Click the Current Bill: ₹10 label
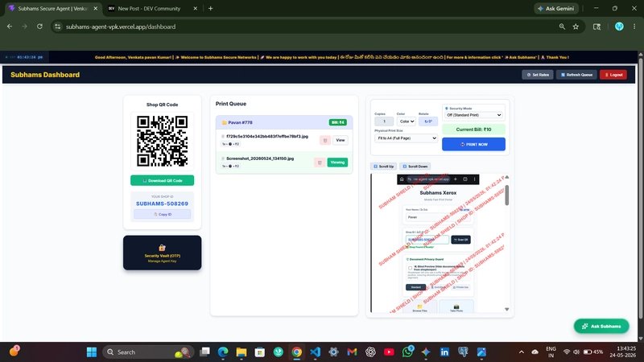644x362 pixels. 473,130
